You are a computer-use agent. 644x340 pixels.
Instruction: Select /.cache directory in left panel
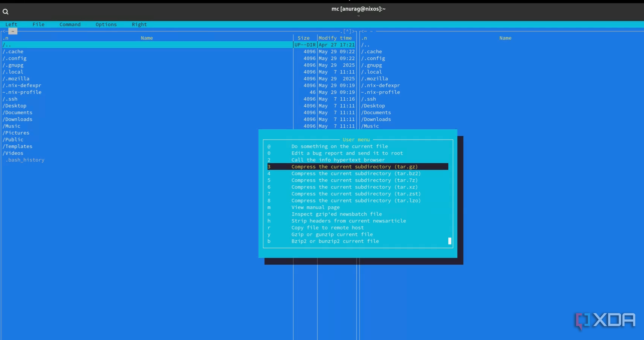pos(147,51)
